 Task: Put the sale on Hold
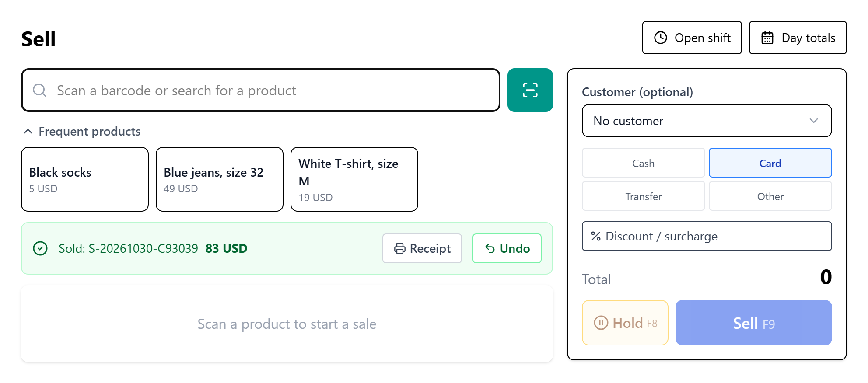pos(625,323)
